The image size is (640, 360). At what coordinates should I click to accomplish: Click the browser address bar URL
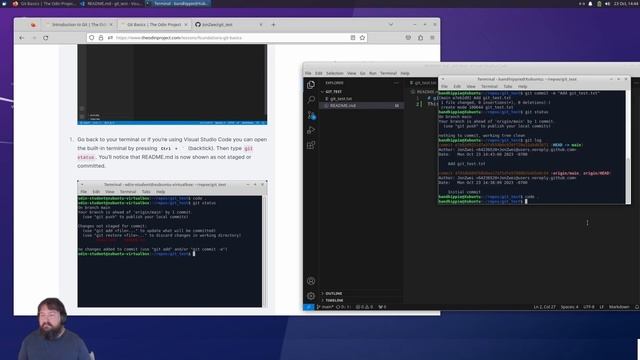point(179,38)
